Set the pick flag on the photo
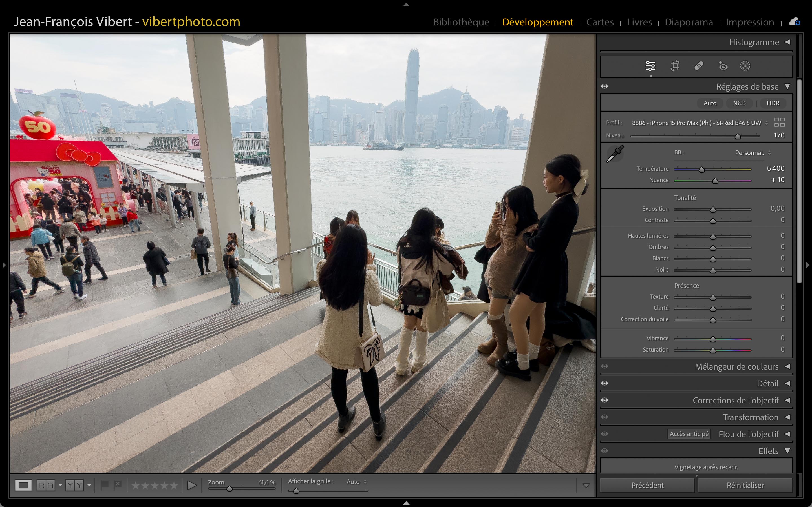The height and width of the screenshot is (507, 812). (x=104, y=485)
